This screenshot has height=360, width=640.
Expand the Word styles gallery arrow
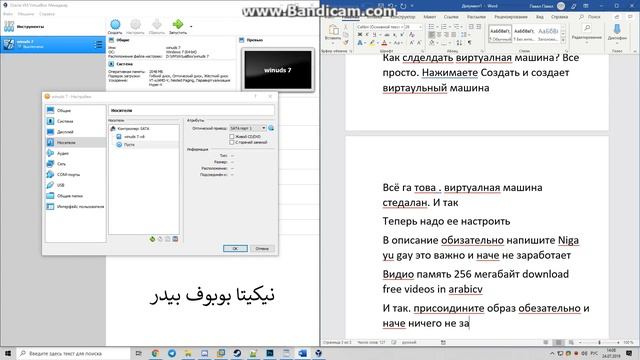tap(563, 40)
